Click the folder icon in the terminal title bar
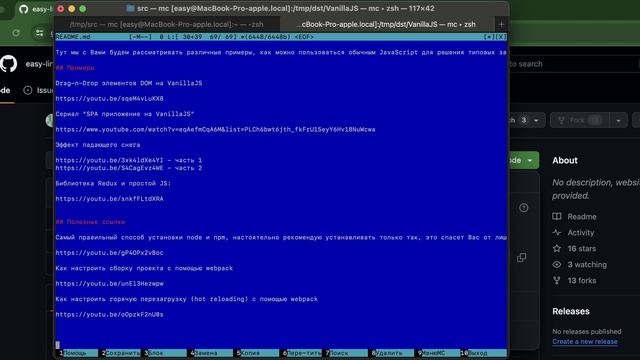Screen dimensions: 640x360 [130, 8]
